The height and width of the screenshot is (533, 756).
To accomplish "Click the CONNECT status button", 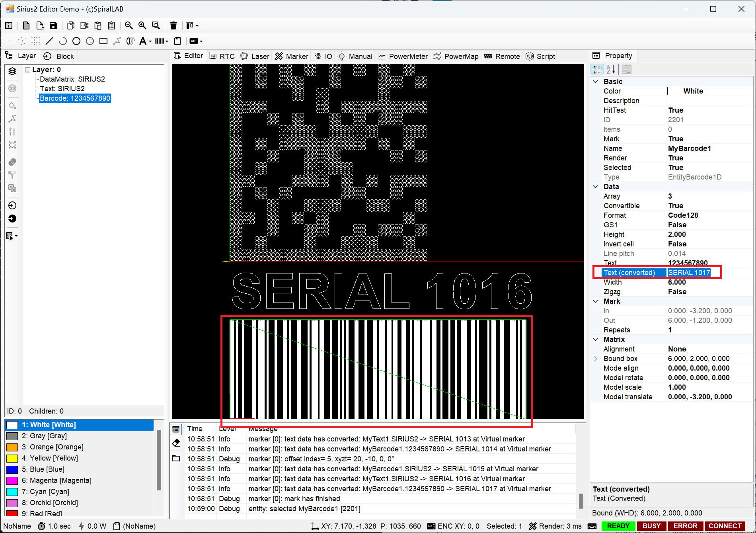I will (725, 526).
